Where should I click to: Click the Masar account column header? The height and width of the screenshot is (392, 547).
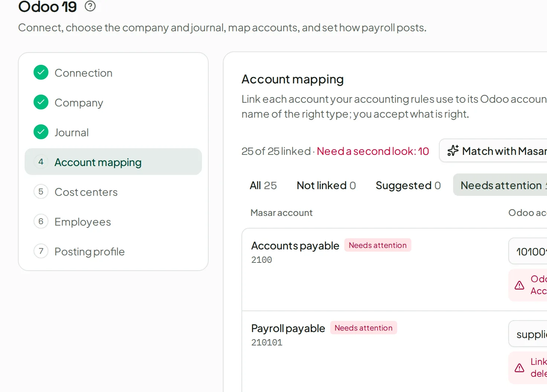coord(281,213)
